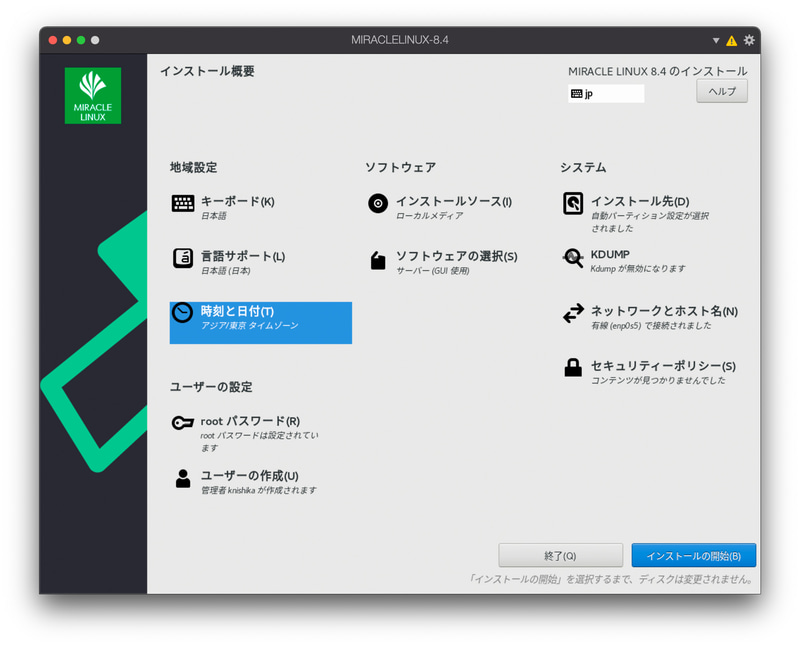Image resolution: width=800 pixels, height=646 pixels.
Task: Click the アジア/東京 タイムゾーン text
Action: (x=249, y=326)
